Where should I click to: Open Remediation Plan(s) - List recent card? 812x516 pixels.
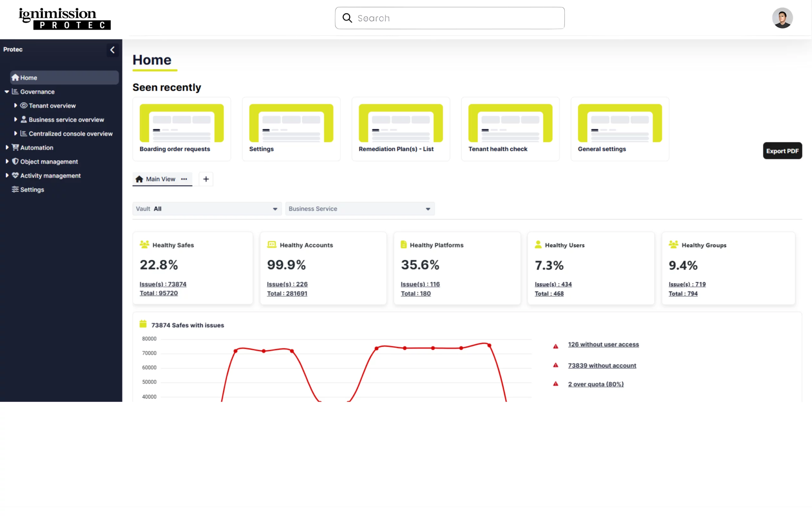[x=400, y=129]
